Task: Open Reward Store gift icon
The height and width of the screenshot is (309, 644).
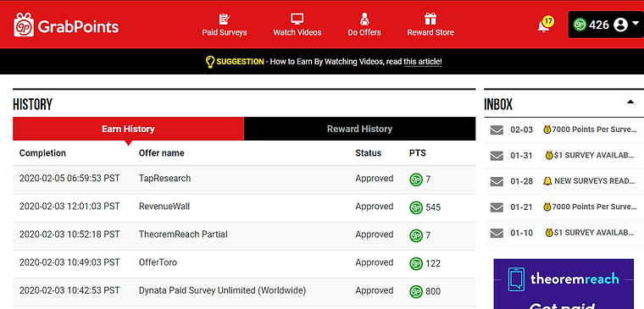Action: pos(430,19)
